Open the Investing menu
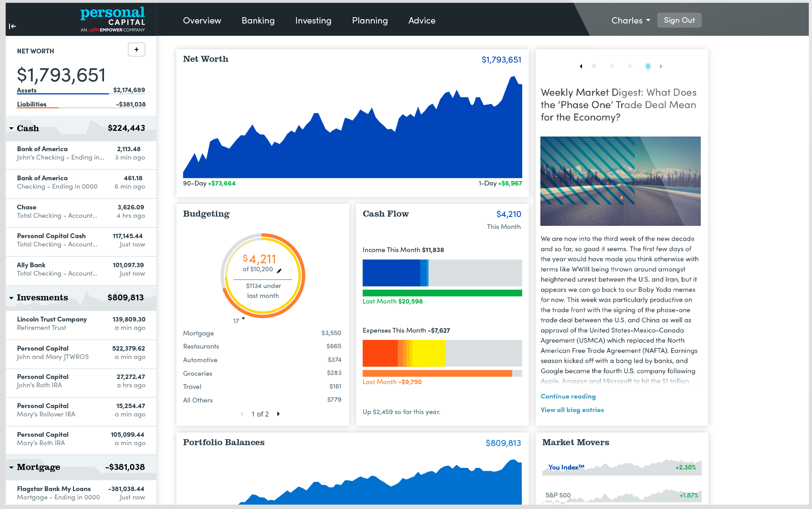The width and height of the screenshot is (812, 509). [x=313, y=20]
